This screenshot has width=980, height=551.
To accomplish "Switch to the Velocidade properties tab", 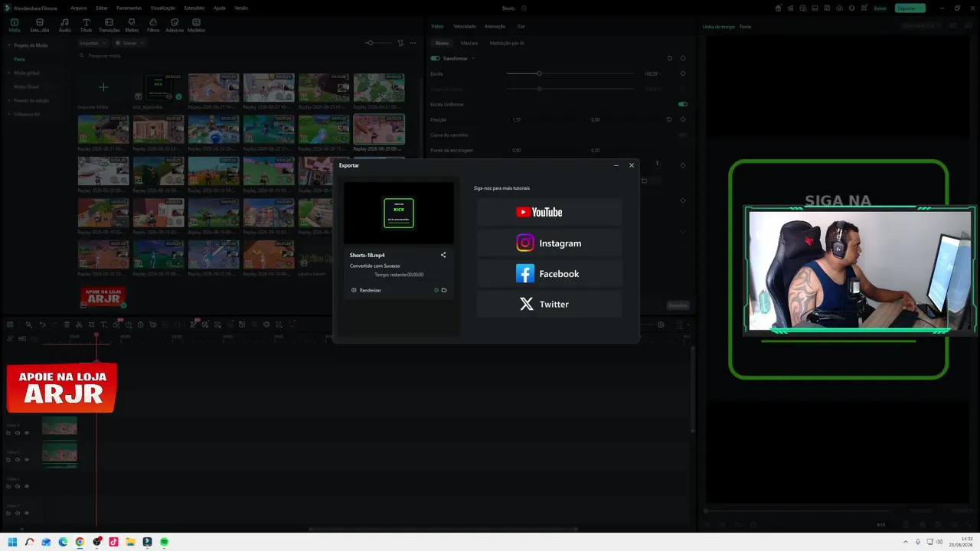I will [464, 26].
